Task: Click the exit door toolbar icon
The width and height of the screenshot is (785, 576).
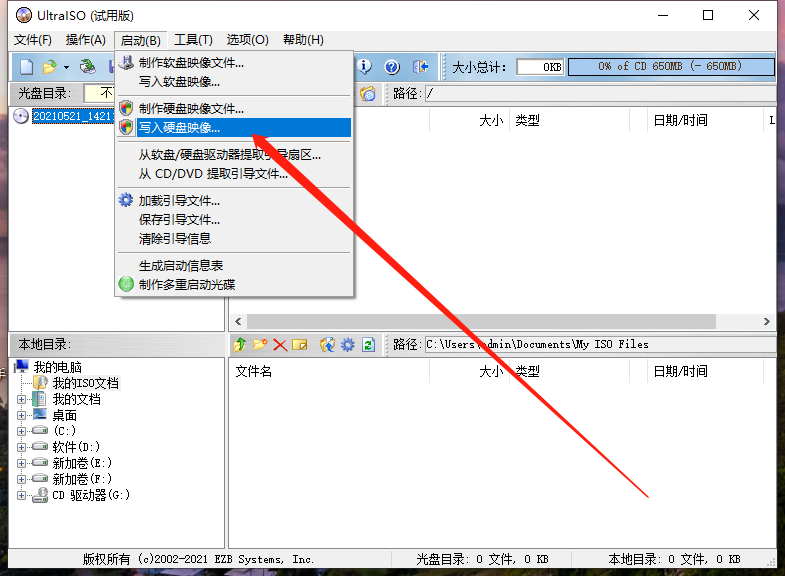Action: (x=421, y=67)
